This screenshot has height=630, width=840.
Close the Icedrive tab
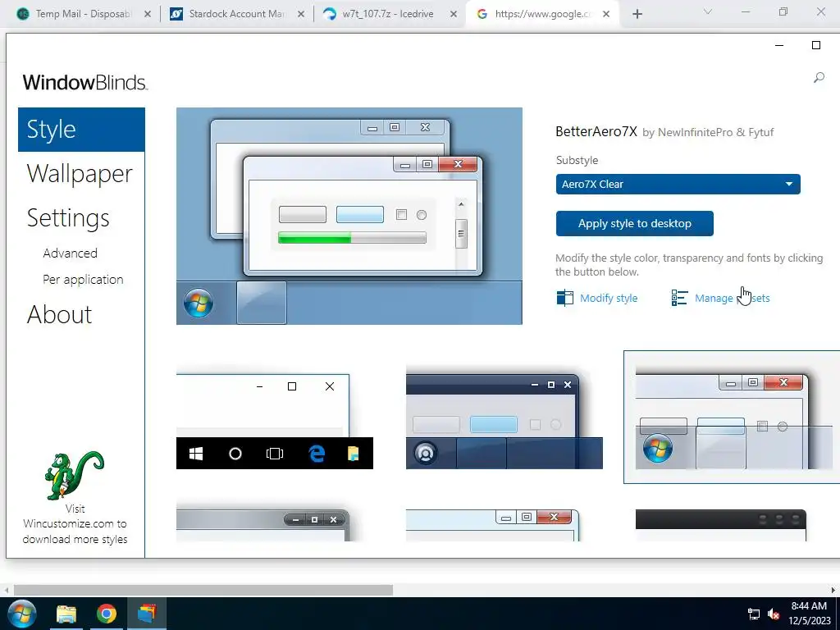[454, 14]
